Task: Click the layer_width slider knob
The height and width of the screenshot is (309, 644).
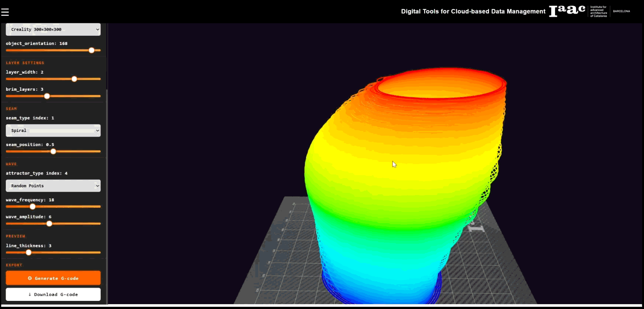Action: point(74,79)
